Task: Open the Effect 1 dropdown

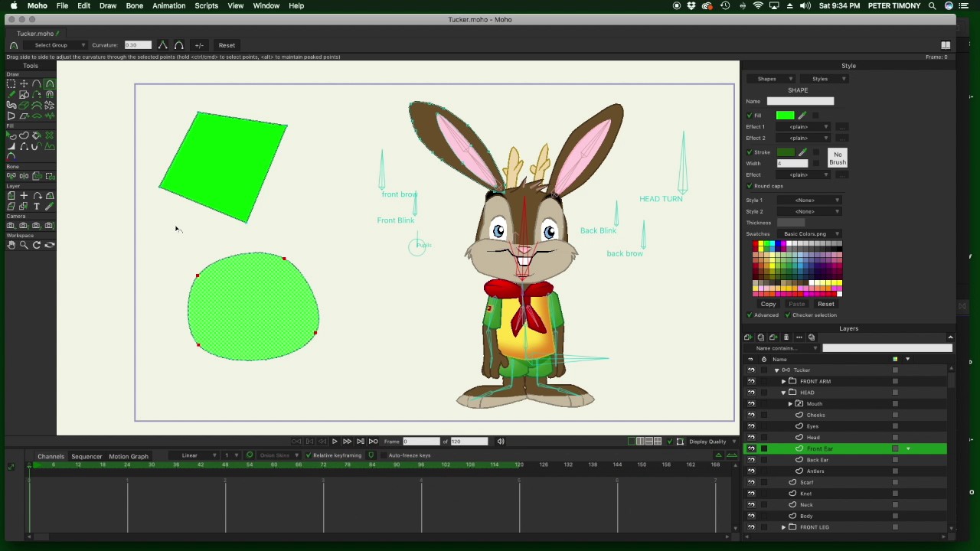Action: tap(803, 127)
